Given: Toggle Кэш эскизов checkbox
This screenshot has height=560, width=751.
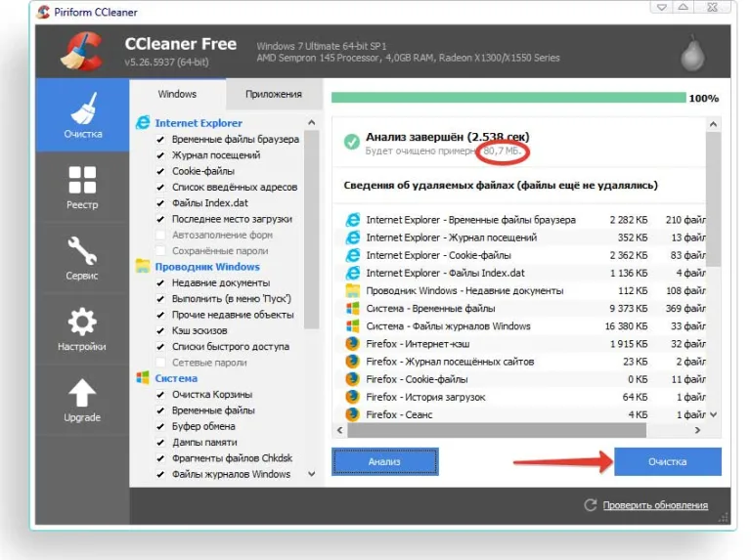Looking at the screenshot, I should pyautogui.click(x=160, y=330).
